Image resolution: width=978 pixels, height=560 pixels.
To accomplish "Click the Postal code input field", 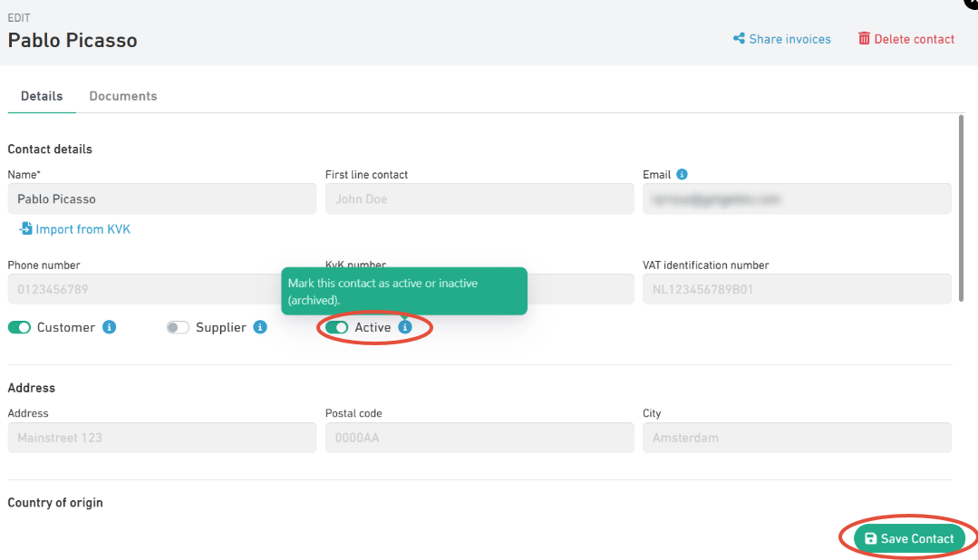I will [479, 438].
